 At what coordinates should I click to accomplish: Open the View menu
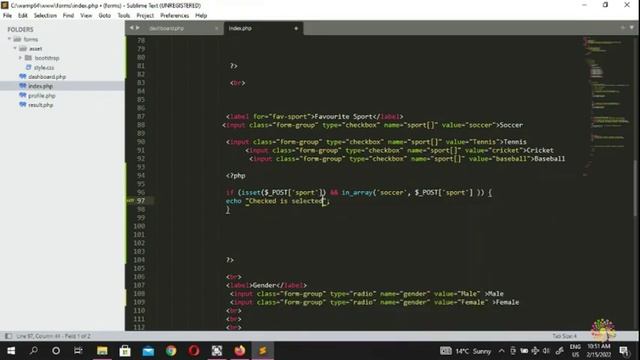(x=86, y=16)
